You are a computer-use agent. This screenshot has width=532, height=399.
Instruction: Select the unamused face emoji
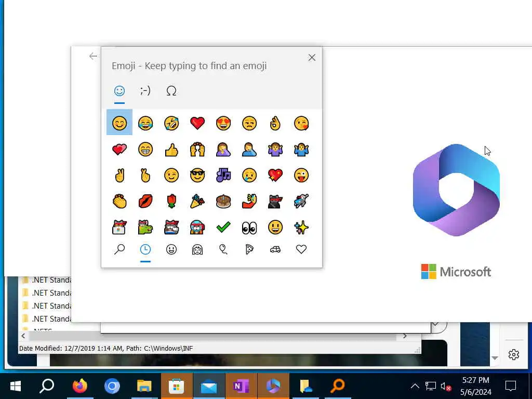click(249, 123)
